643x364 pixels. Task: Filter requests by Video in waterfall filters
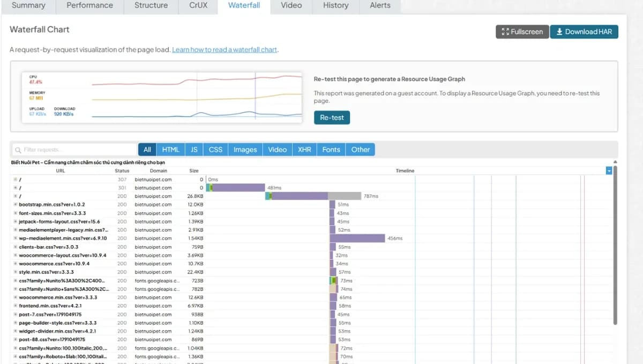pyautogui.click(x=278, y=150)
